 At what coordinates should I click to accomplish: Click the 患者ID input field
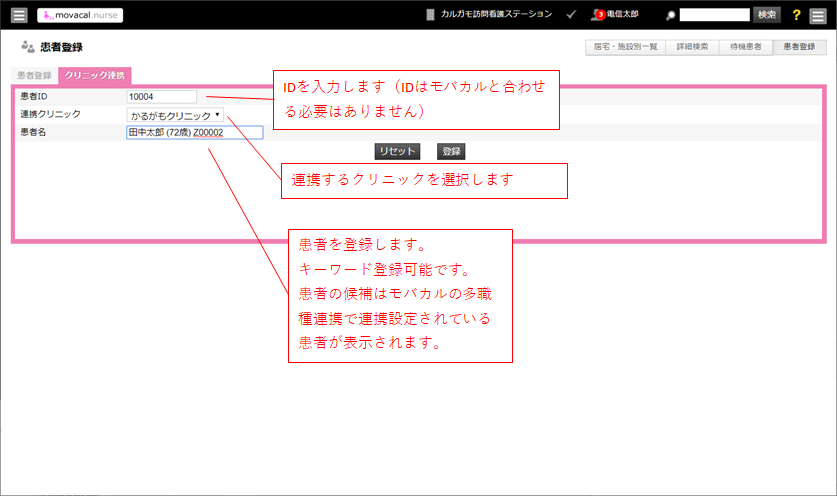[161, 97]
